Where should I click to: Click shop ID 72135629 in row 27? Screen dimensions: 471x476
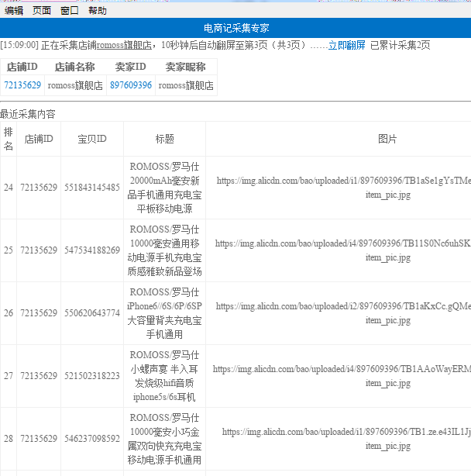pyautogui.click(x=39, y=376)
